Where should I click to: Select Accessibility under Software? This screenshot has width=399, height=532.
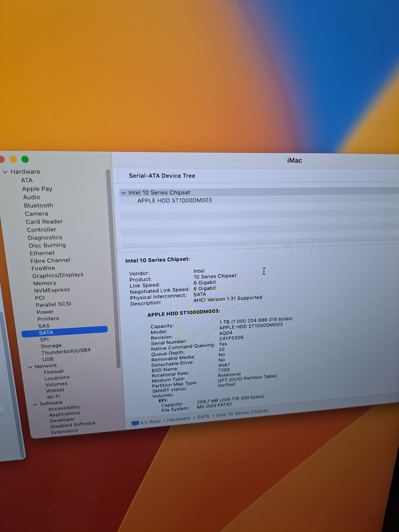tap(64, 408)
